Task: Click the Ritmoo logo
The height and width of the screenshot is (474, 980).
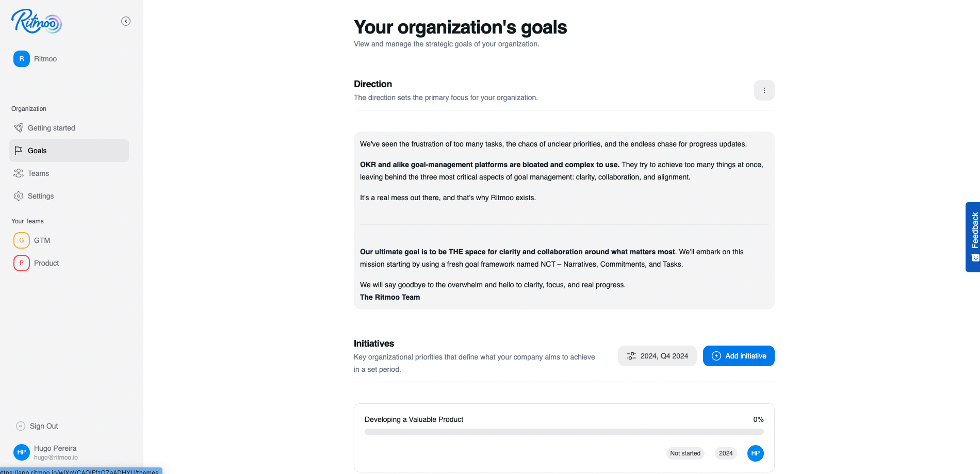Action: click(36, 22)
